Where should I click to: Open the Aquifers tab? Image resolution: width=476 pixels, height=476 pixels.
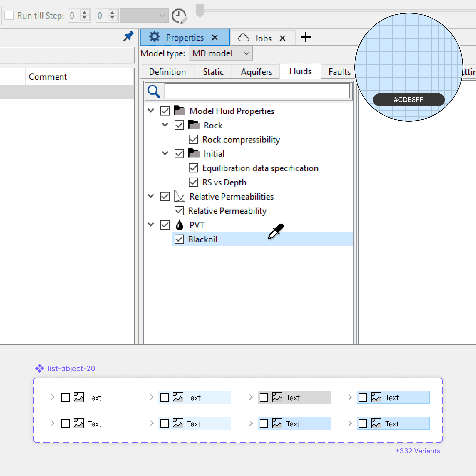pyautogui.click(x=256, y=72)
